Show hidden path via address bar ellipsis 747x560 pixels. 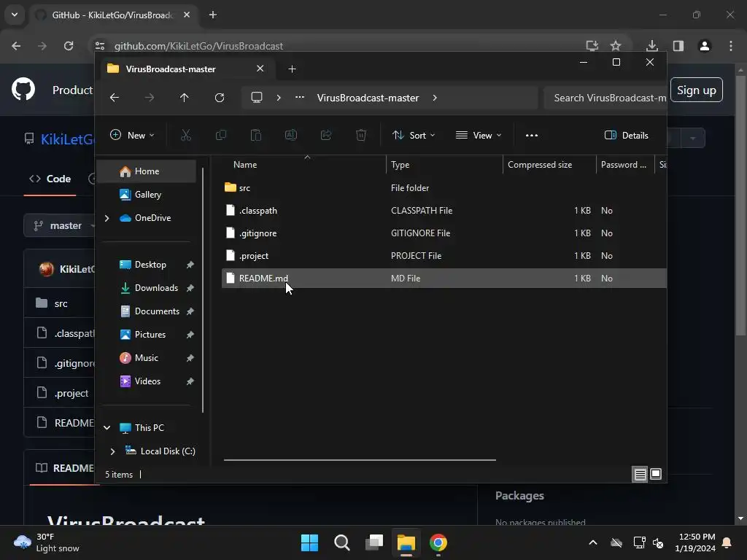coord(300,98)
